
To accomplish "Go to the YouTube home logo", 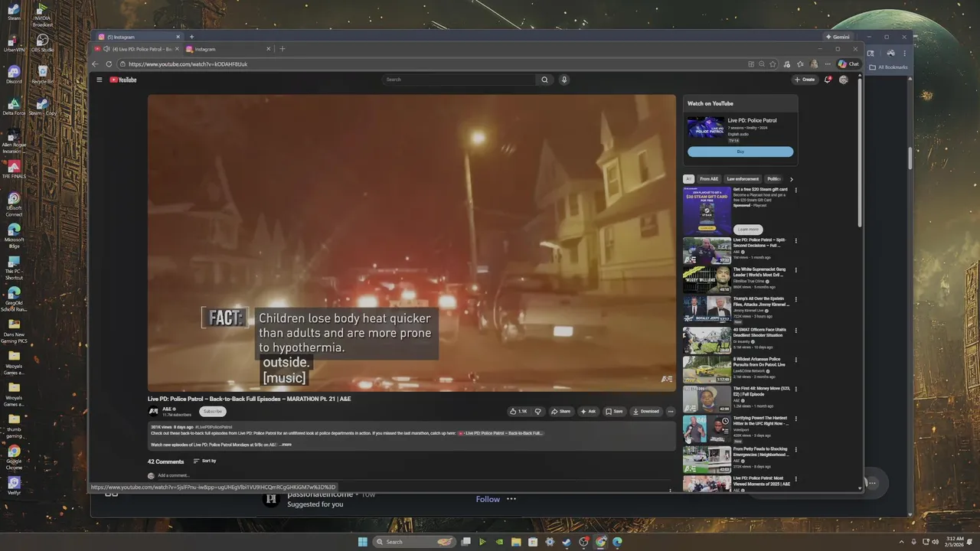I will pyautogui.click(x=123, y=80).
